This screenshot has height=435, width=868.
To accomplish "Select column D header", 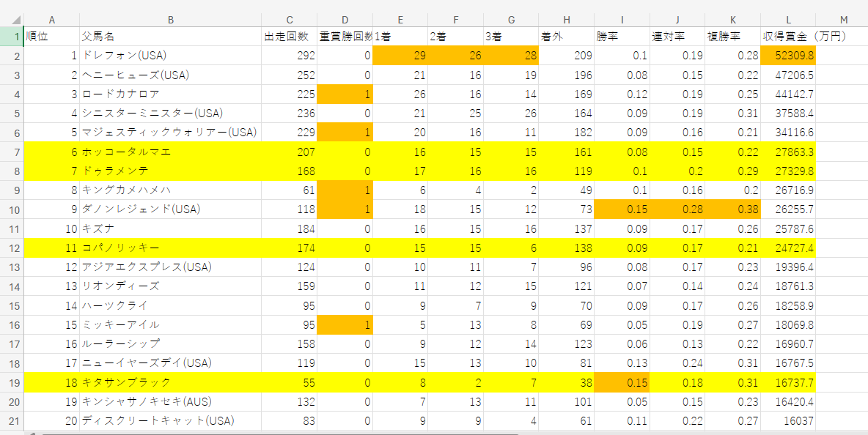I will [345, 21].
